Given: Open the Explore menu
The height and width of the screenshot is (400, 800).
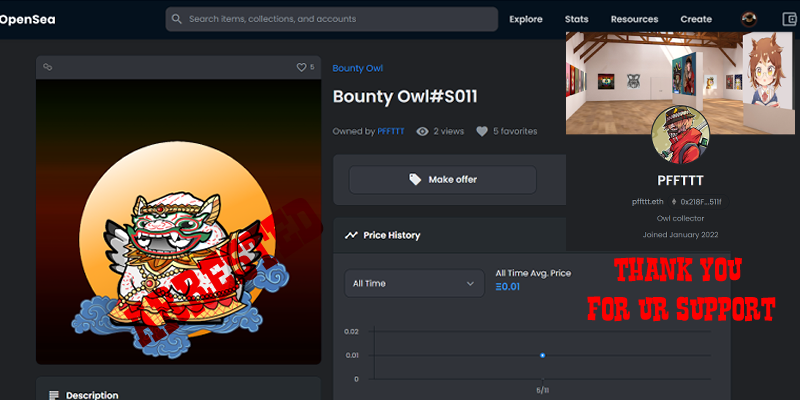Looking at the screenshot, I should point(526,19).
